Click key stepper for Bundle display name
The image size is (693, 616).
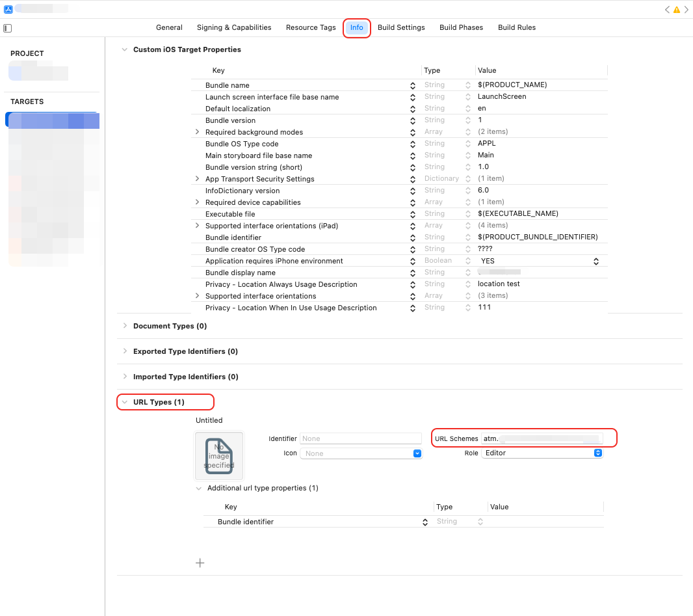(412, 273)
